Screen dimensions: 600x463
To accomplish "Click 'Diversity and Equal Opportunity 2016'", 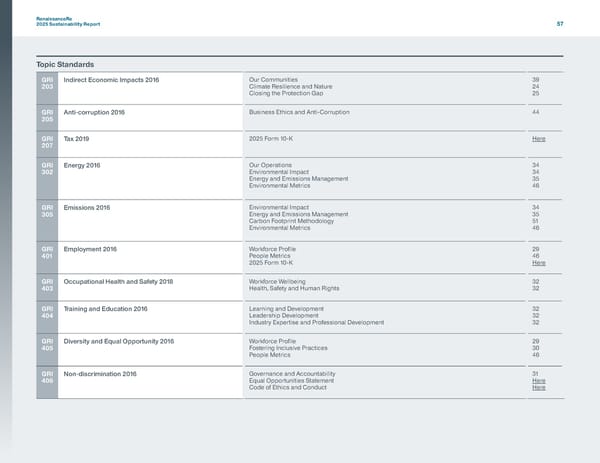I will point(119,341).
